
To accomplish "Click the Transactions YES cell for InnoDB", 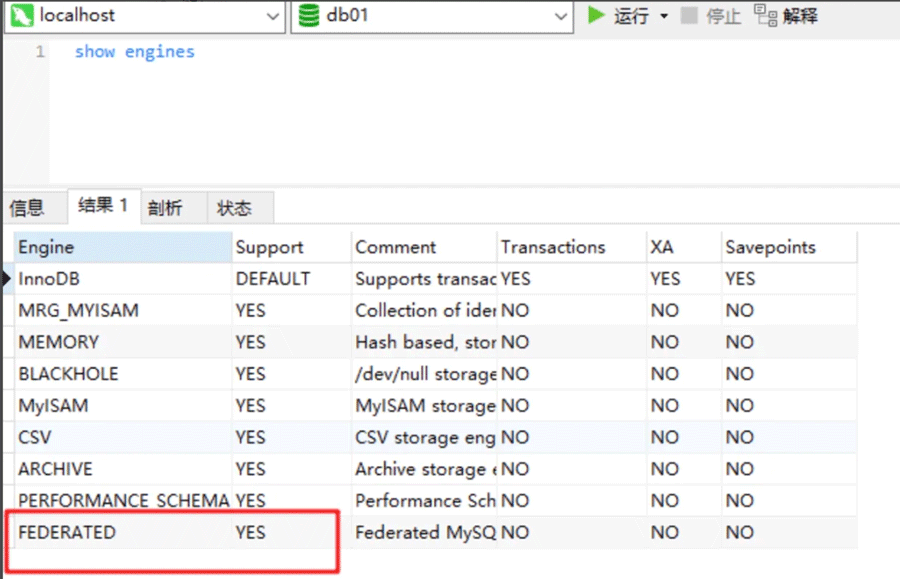I will pyautogui.click(x=572, y=279).
